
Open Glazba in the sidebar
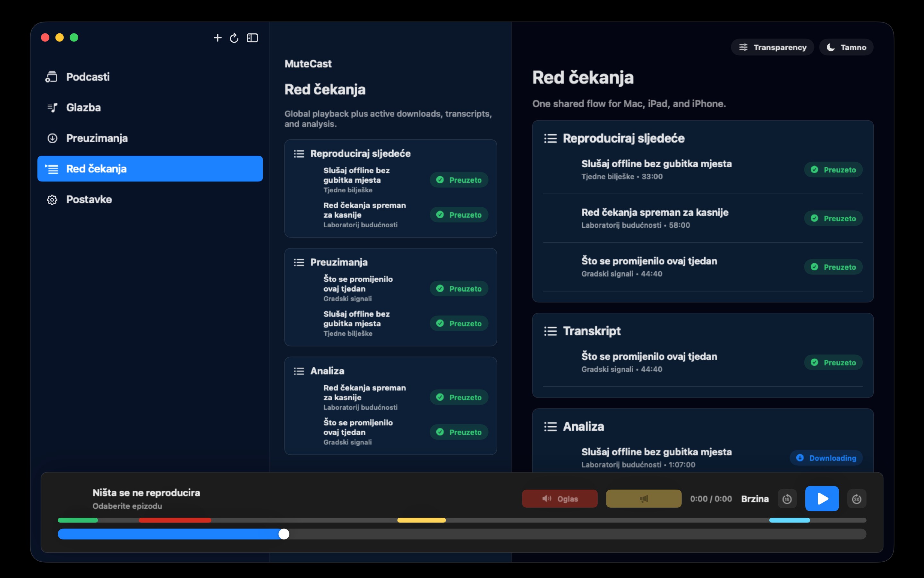point(150,108)
